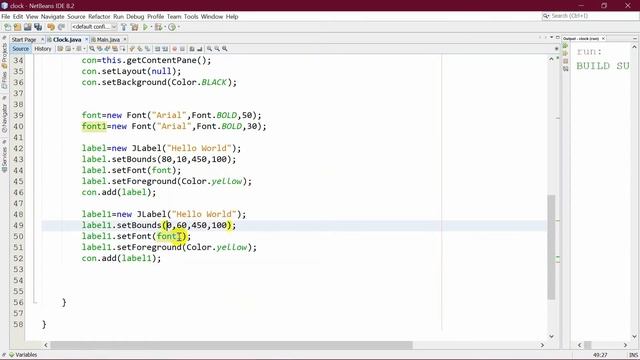Close the Clock.java tab
The width and height of the screenshot is (640, 360).
tap(87, 40)
